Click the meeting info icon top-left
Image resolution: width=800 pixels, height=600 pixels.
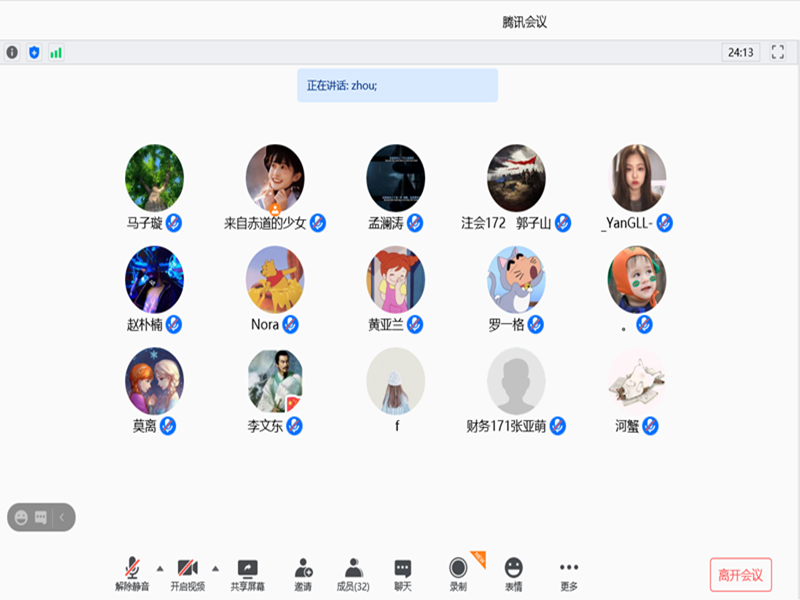point(10,50)
